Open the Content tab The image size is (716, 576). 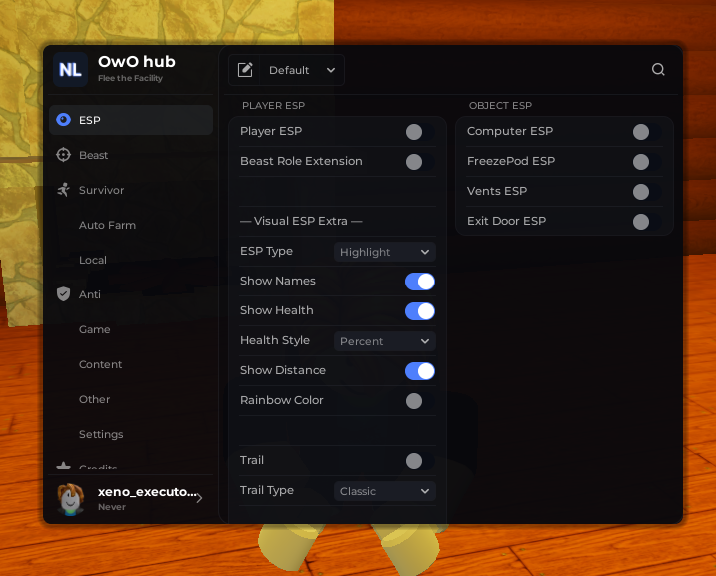tap(131, 364)
